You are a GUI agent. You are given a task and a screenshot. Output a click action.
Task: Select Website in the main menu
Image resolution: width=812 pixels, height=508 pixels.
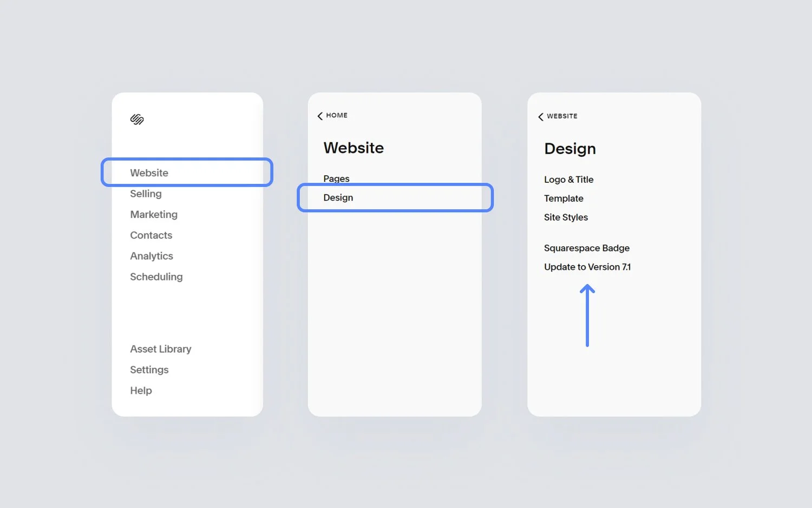coord(149,172)
